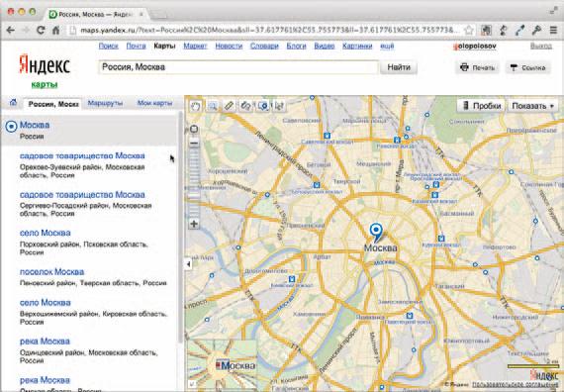The image size is (564, 392).
Task: Reload the page with browser refresh icon
Action: coord(41,30)
